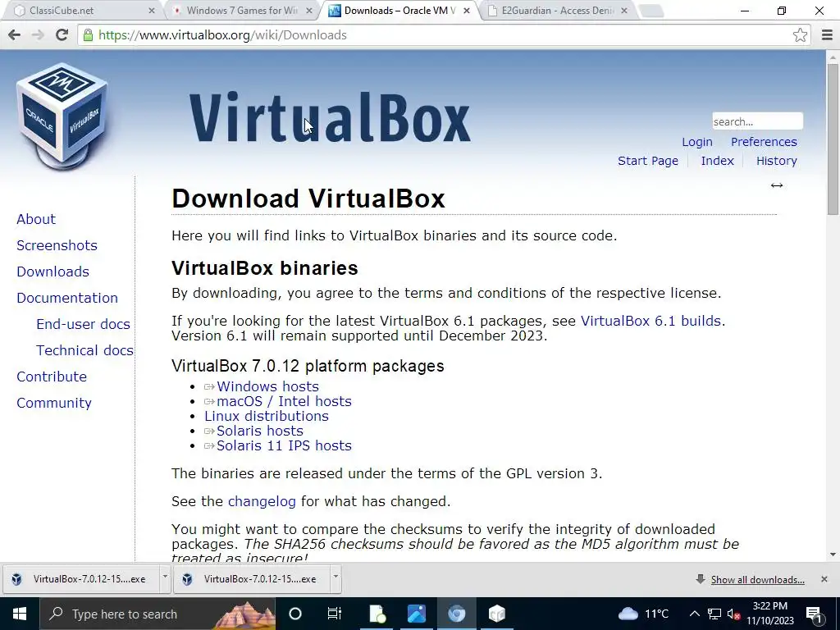Open the first downloaded VirtualBox-7.0.12 exe

pos(80,579)
